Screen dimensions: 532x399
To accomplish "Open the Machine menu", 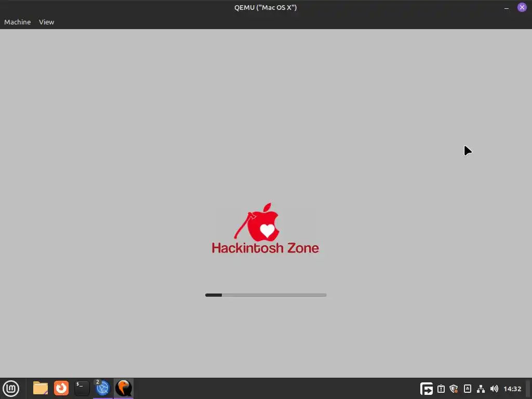I will click(x=17, y=22).
